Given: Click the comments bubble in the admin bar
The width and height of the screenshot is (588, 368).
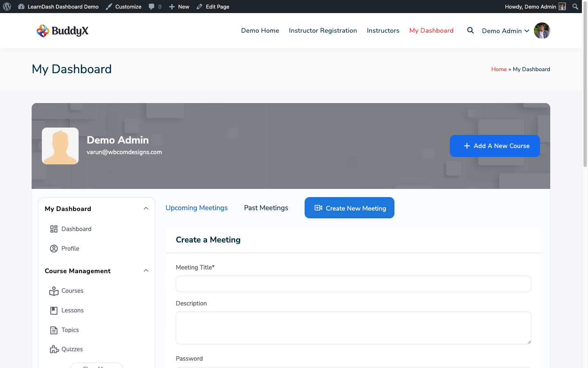Looking at the screenshot, I should (x=150, y=7).
